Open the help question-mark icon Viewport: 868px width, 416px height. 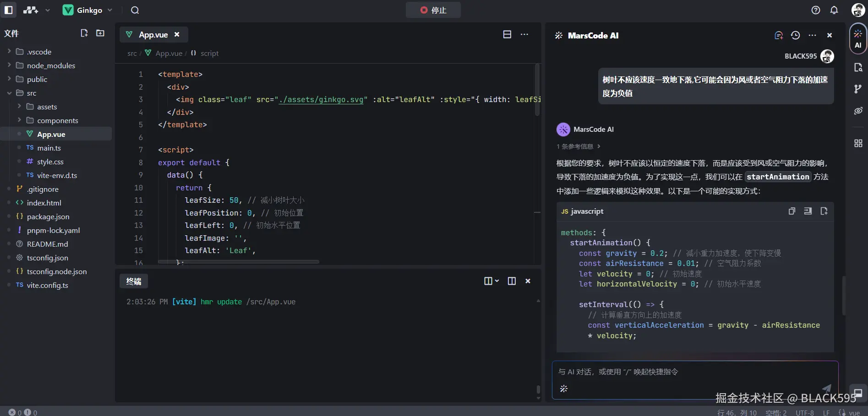point(816,10)
